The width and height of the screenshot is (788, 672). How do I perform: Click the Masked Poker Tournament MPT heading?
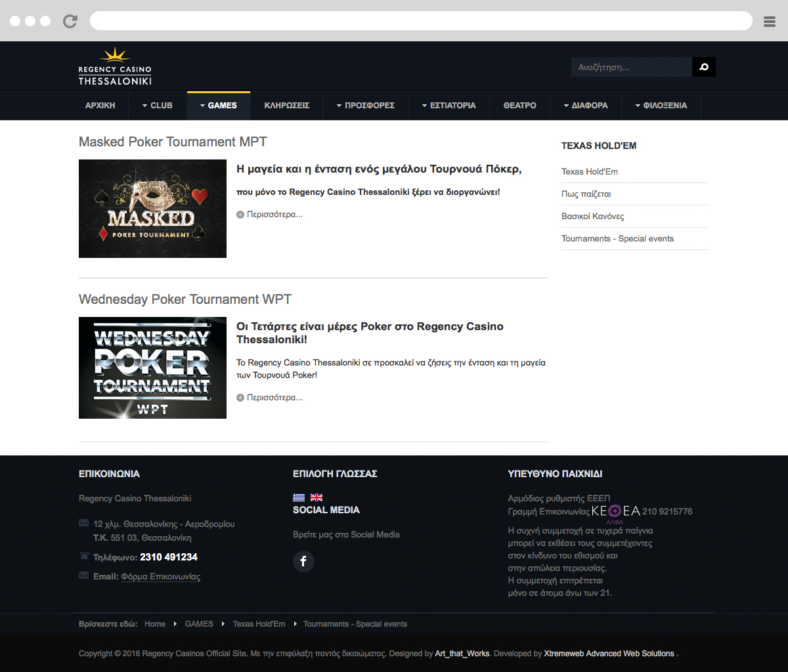tap(173, 142)
